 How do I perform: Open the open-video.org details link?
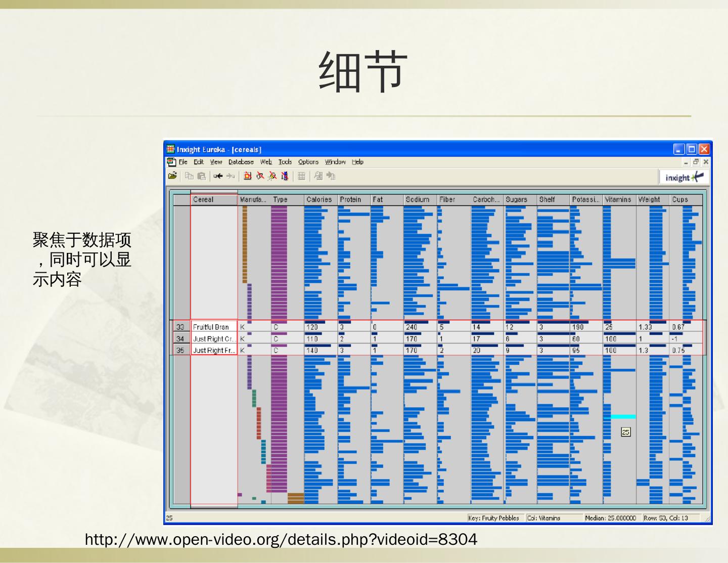[x=281, y=539]
